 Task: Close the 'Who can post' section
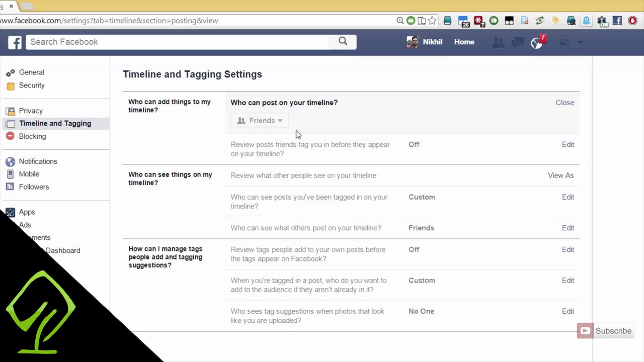pyautogui.click(x=565, y=103)
